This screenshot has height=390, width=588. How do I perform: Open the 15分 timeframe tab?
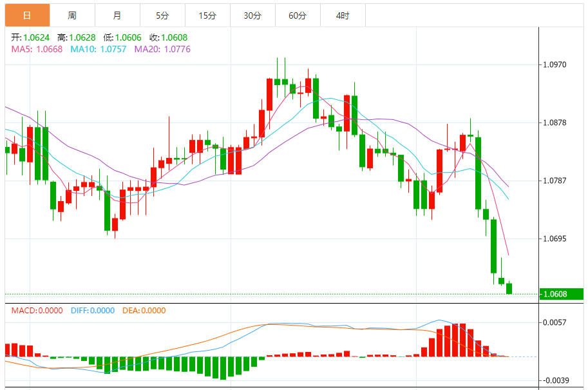coord(207,15)
